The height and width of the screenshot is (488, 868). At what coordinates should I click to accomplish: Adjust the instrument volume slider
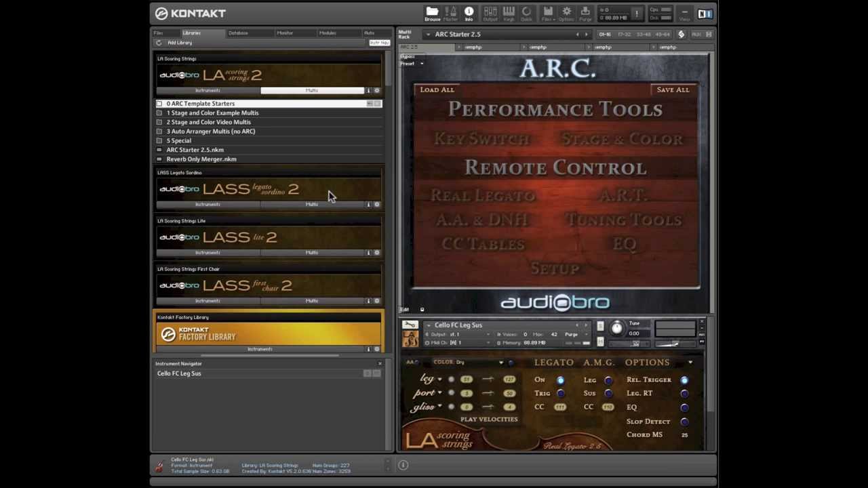[674, 343]
